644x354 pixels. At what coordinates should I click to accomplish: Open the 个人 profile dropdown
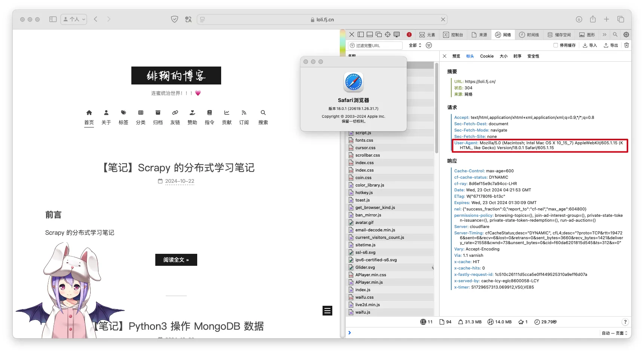tap(74, 19)
